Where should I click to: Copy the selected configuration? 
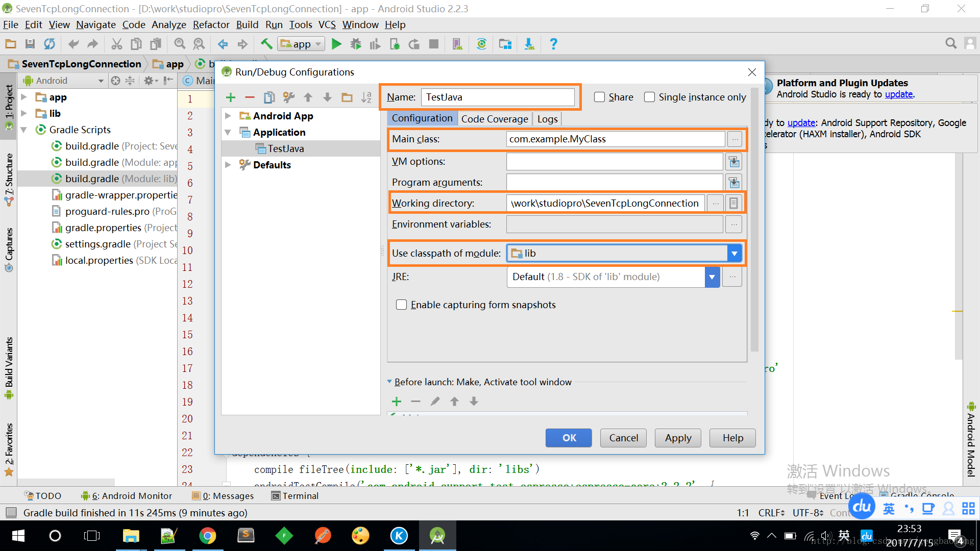pos(269,97)
